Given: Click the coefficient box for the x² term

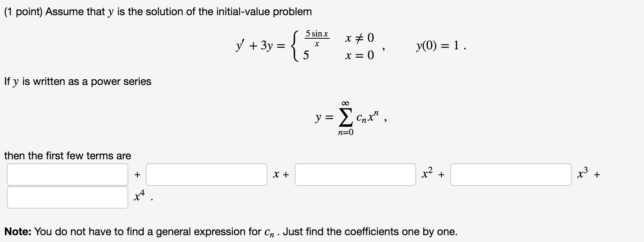Looking at the screenshot, I should [x=355, y=175].
